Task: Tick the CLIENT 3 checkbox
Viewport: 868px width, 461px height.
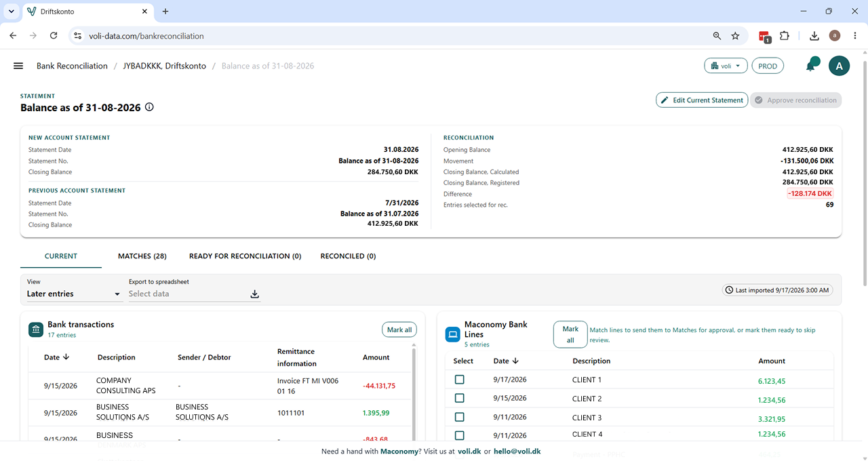Action: click(460, 417)
